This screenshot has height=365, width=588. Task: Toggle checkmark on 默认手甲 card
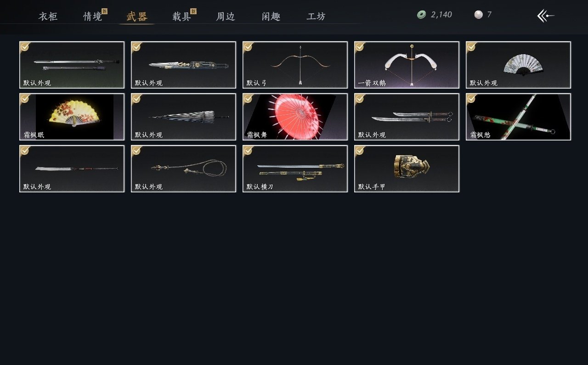pyautogui.click(x=360, y=150)
